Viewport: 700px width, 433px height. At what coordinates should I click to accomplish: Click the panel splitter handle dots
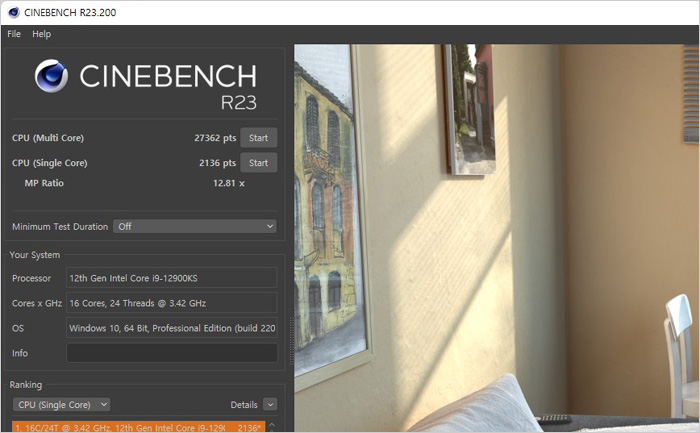tap(292, 341)
